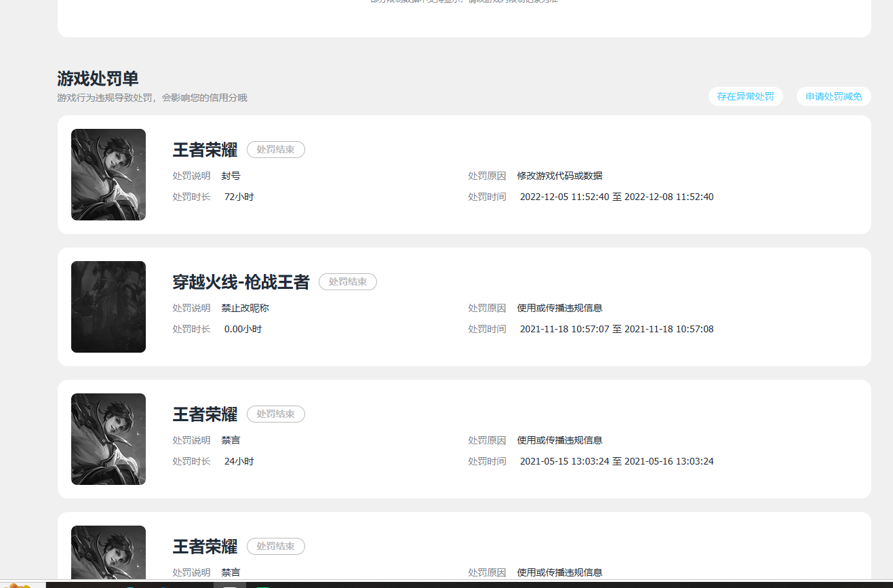Click the 处罚结束 badge on the 封号 card
This screenshot has height=588, width=893.
276,149
